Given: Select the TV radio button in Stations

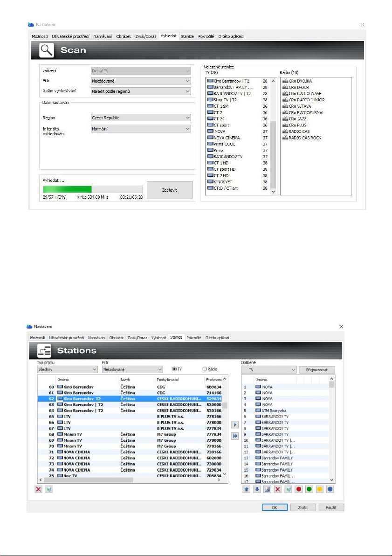Looking at the screenshot, I should click(174, 369).
